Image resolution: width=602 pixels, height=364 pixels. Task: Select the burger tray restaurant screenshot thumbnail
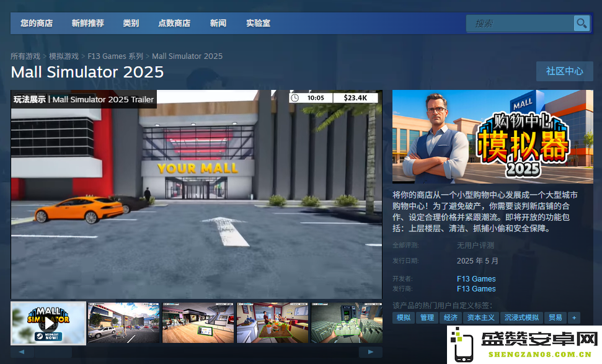273,323
